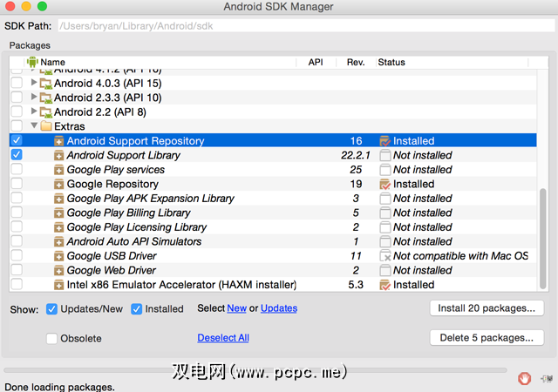558x392 pixels.
Task: Toggle the Updates/New filter checkbox
Action: (x=52, y=308)
